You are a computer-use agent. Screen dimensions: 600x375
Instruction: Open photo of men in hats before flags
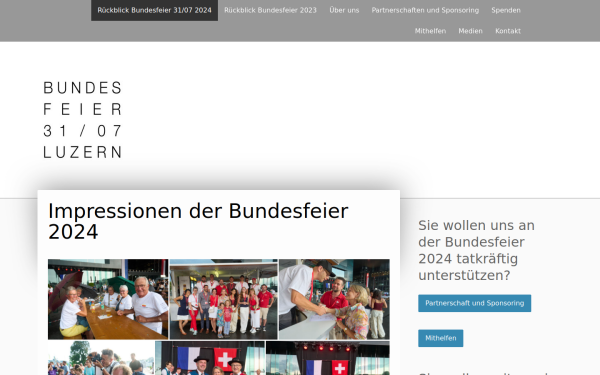coord(210,358)
